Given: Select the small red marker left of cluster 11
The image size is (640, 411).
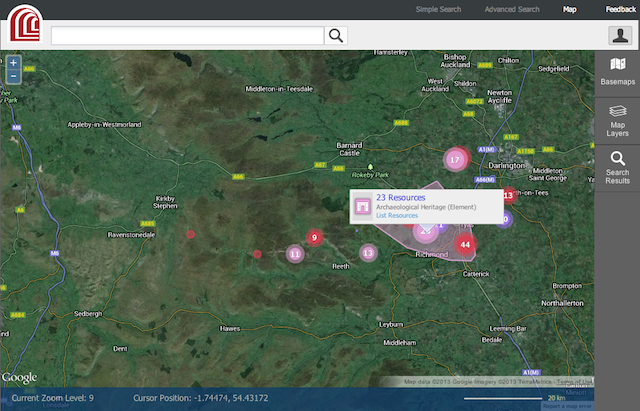Looking at the screenshot, I should (257, 254).
